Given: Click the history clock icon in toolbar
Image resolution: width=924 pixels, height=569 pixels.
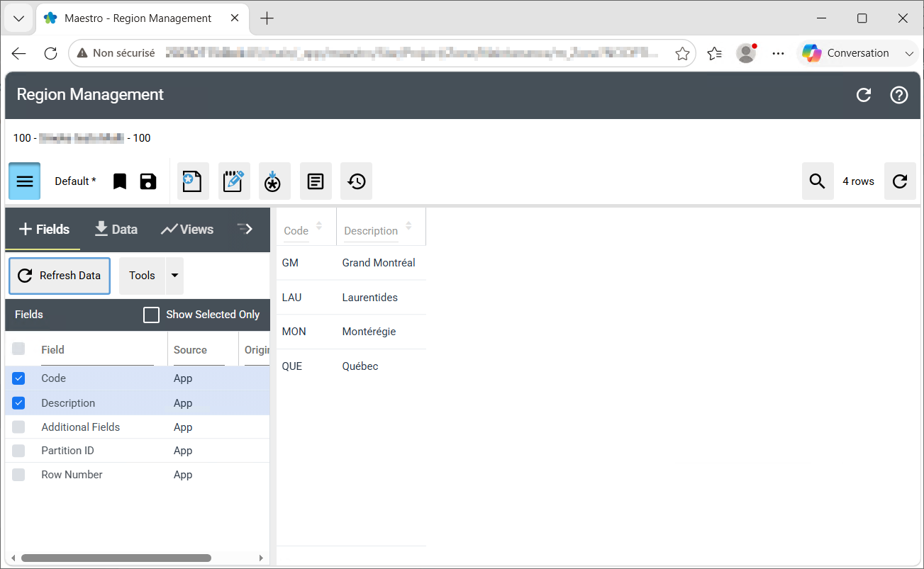Looking at the screenshot, I should pyautogui.click(x=357, y=181).
